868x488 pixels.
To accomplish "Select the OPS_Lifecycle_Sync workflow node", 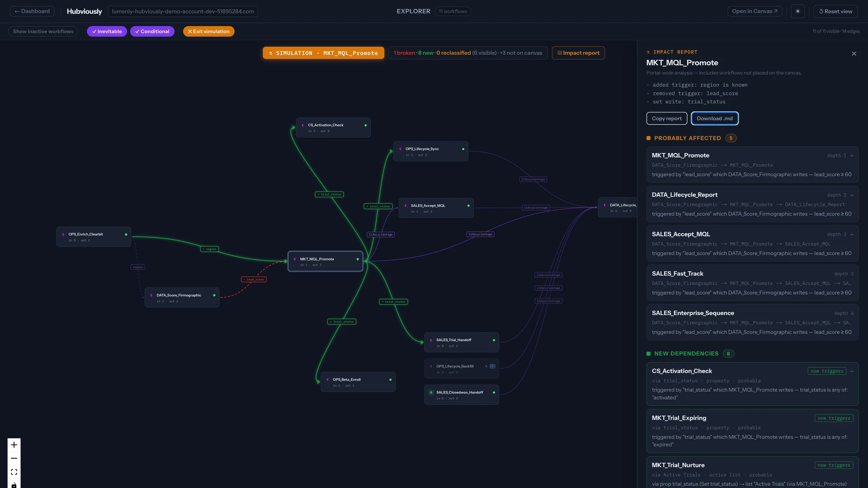I will [431, 151].
